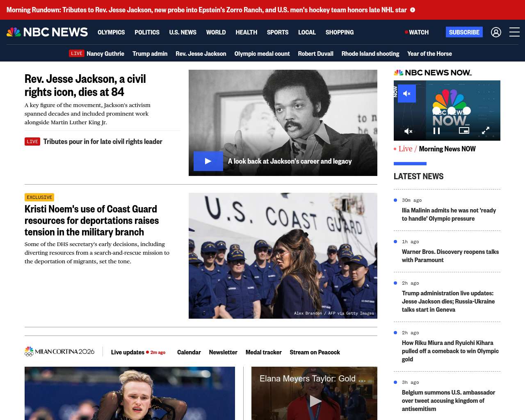The image size is (525, 420).
Task: Open the hamburger menu in the header
Action: pos(514,32)
